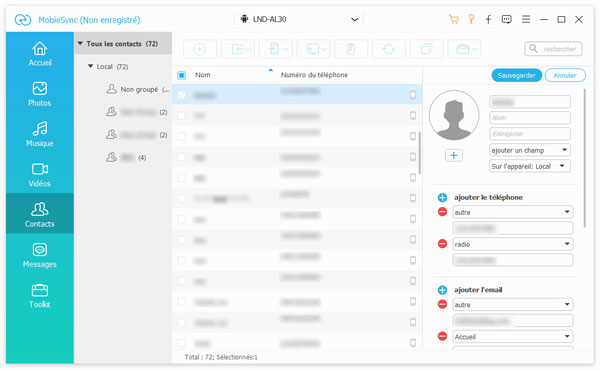Open the Musique section

tap(40, 134)
